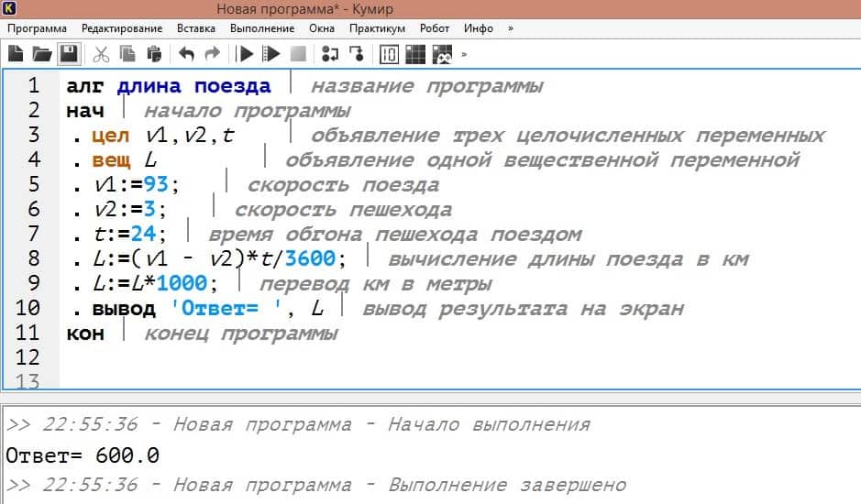Click value 24 in line 7
The height and width of the screenshot is (504, 861).
[x=143, y=234]
